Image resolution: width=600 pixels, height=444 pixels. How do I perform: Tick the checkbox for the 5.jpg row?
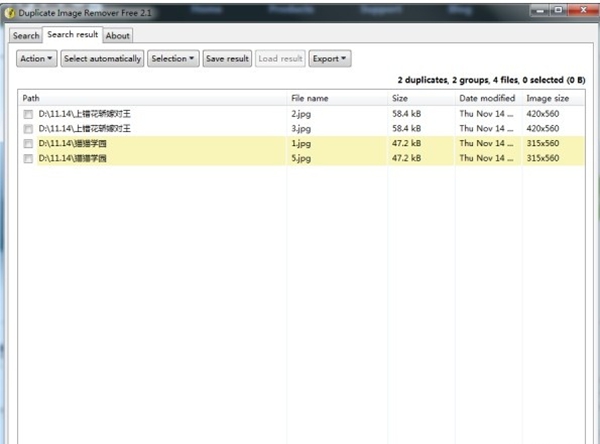(x=28, y=158)
